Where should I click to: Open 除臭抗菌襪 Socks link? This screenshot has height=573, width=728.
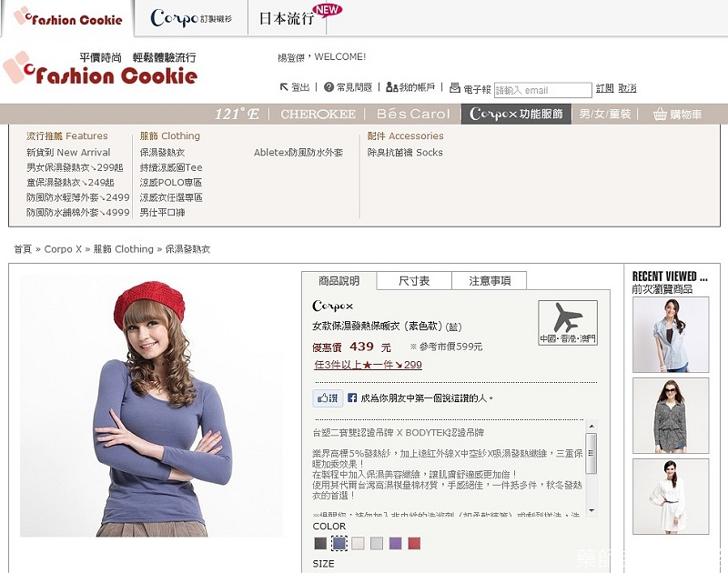[x=405, y=152]
